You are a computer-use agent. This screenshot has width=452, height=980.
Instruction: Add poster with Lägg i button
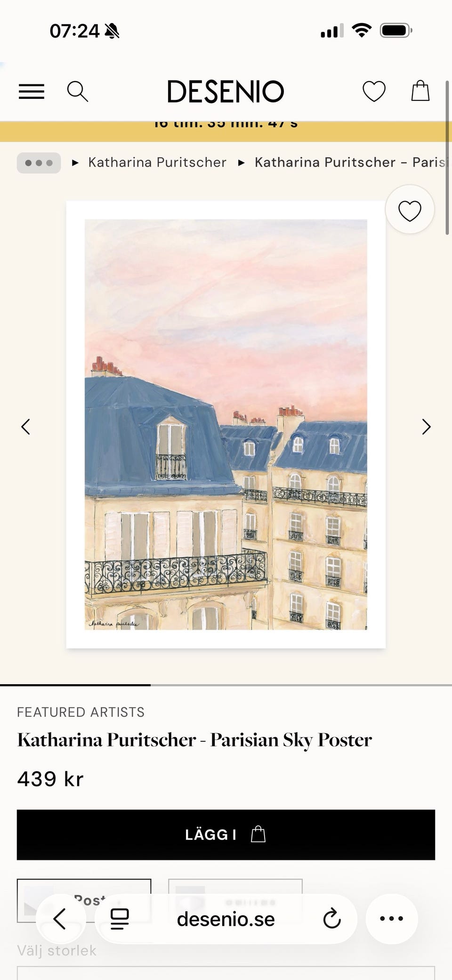pos(226,834)
